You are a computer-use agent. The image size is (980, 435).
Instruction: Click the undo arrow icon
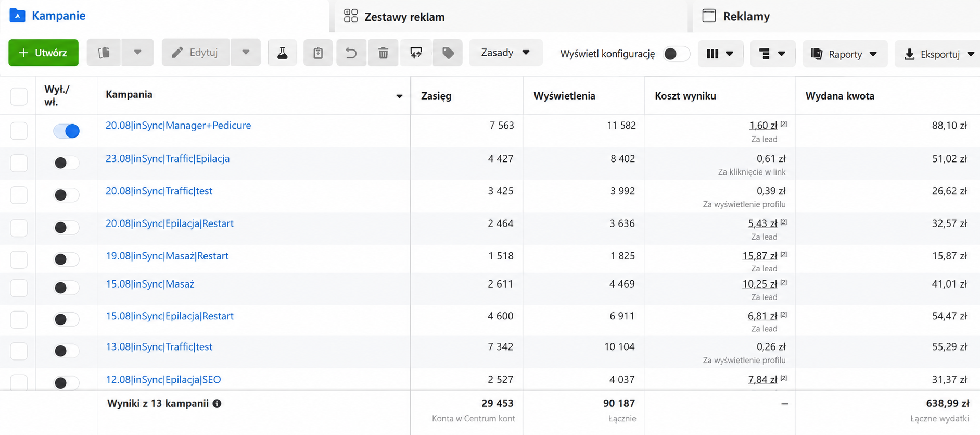[351, 53]
